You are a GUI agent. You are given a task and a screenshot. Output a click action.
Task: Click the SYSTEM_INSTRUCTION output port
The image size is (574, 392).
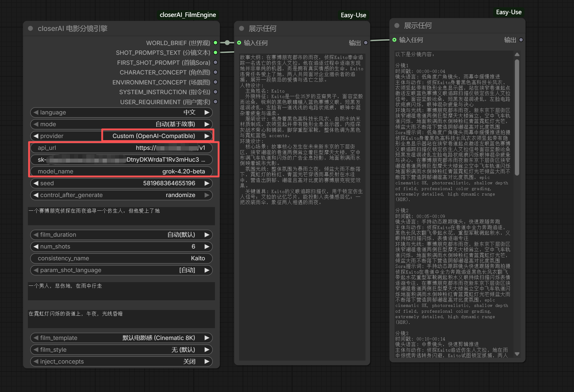pyautogui.click(x=215, y=92)
